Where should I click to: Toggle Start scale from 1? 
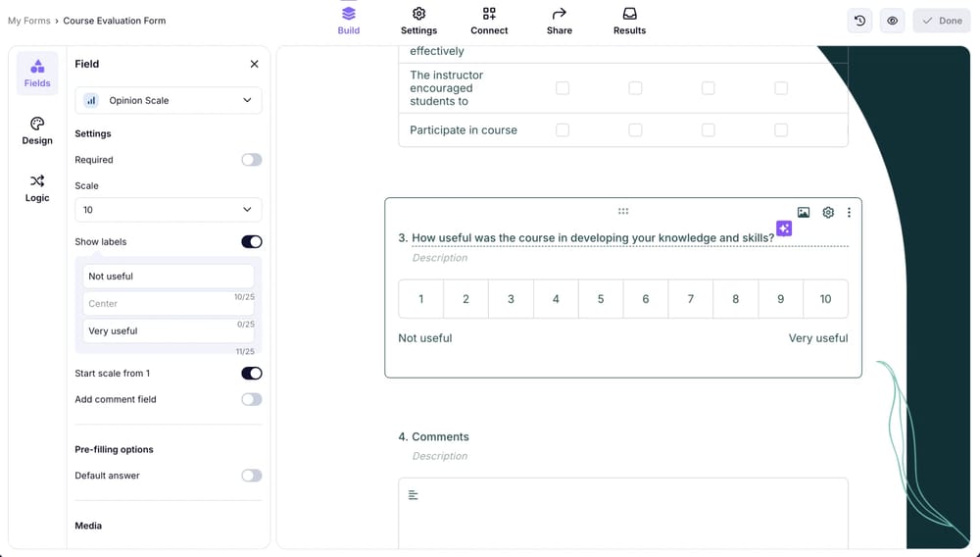coord(252,374)
